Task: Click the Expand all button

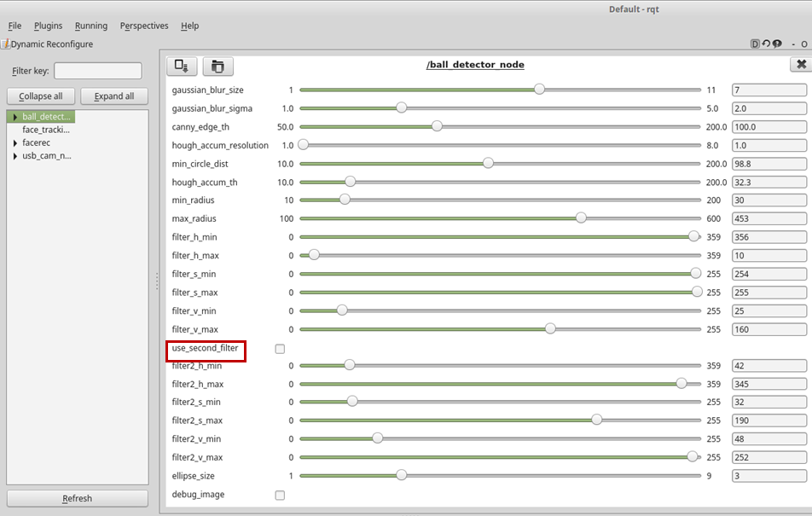Action: [114, 96]
